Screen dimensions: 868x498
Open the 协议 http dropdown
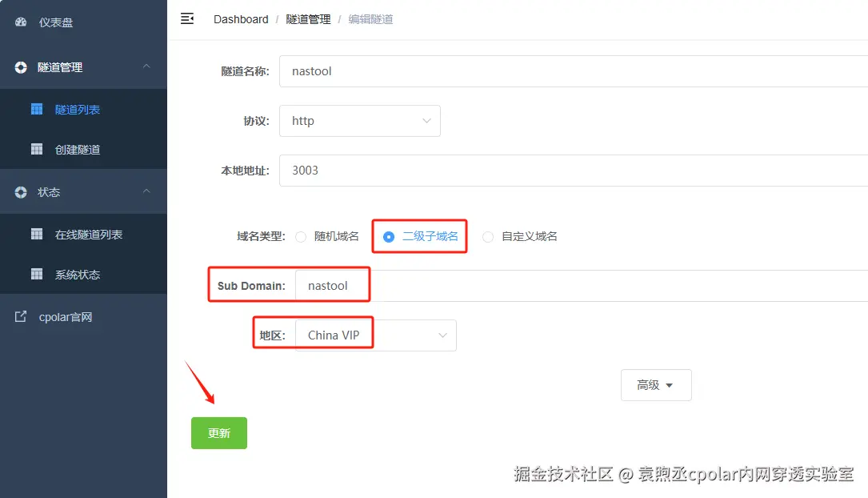360,121
